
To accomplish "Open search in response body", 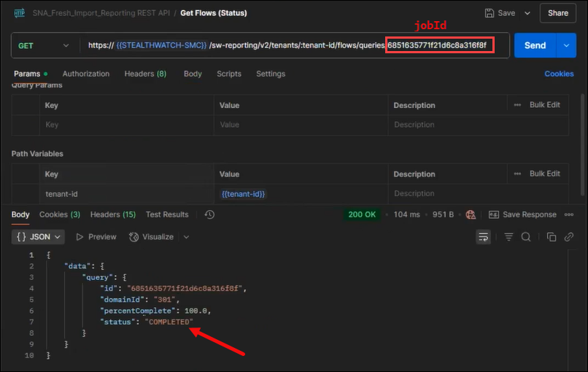I will pos(526,237).
